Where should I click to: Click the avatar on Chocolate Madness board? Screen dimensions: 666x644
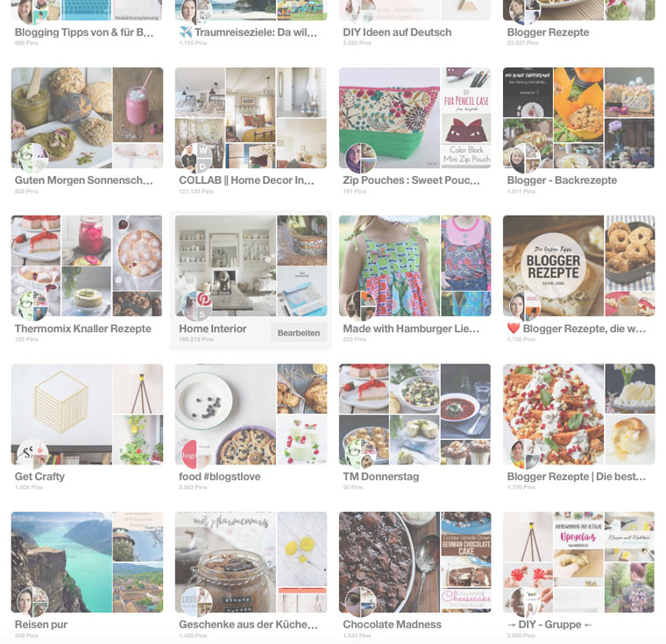tap(361, 602)
